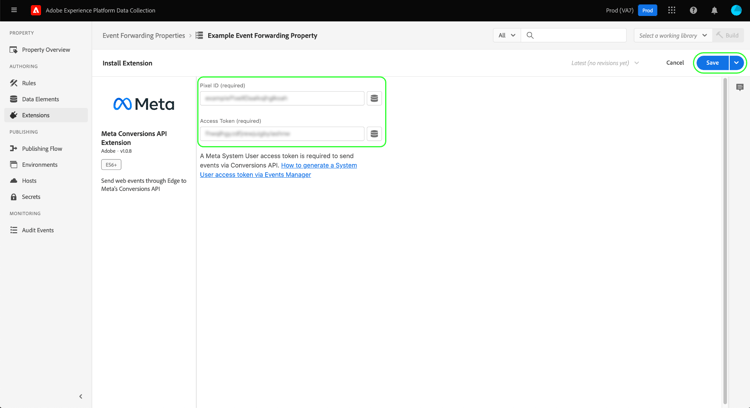
Task: Click the Secrets lock icon
Action: tap(13, 197)
